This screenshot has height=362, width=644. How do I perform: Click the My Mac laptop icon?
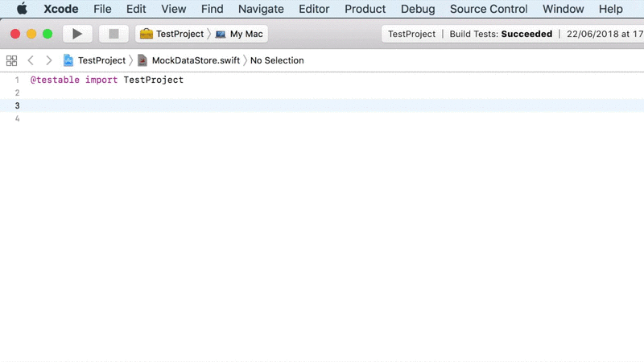tap(221, 34)
